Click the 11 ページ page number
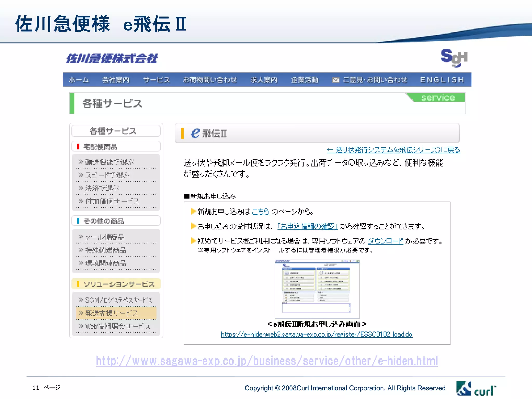 pyautogui.click(x=46, y=388)
